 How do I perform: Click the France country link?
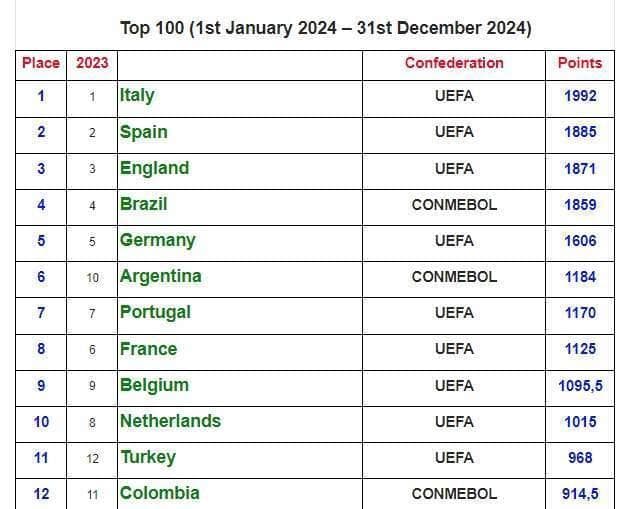[148, 349]
